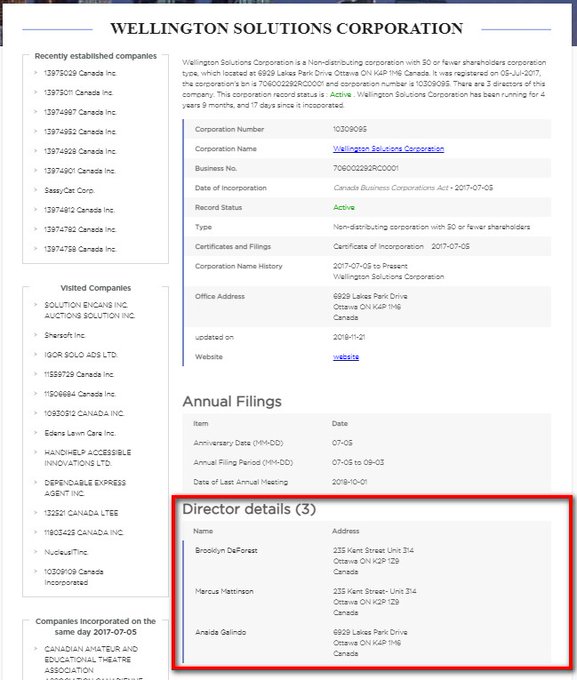Open 11506684 Canada Inc. visited company
The height and width of the screenshot is (680, 577).
click(x=80, y=394)
